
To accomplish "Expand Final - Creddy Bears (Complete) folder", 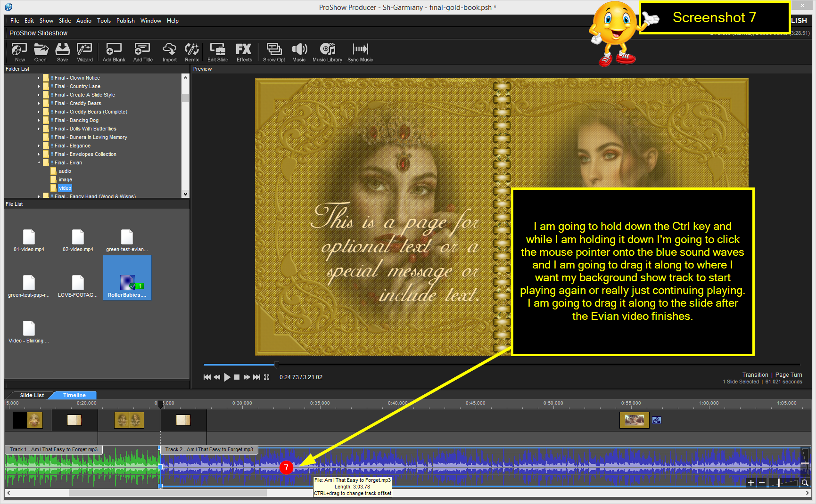I will [39, 112].
